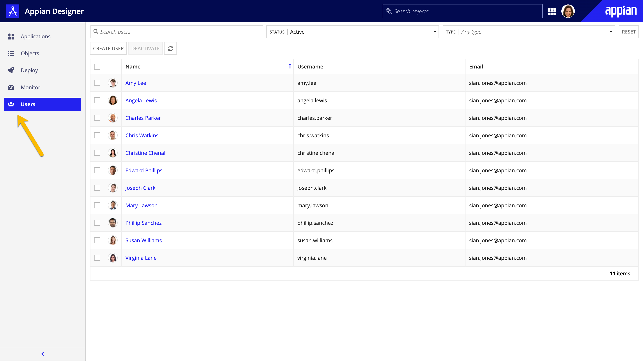This screenshot has width=644, height=361.
Task: Go to Monitor in the sidebar
Action: [43, 87]
